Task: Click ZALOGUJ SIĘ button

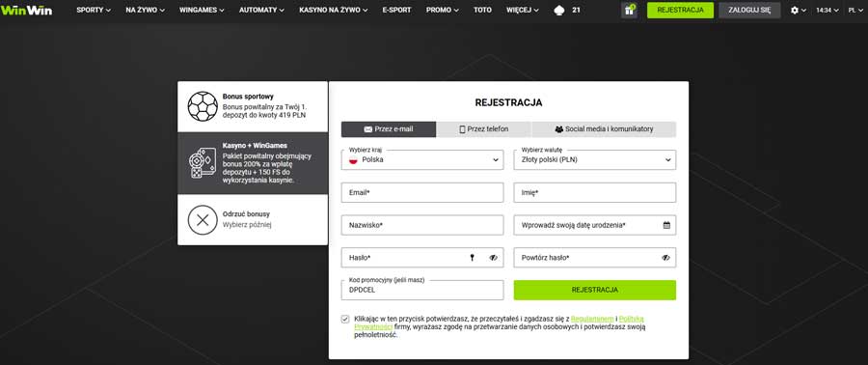Action: click(x=749, y=10)
